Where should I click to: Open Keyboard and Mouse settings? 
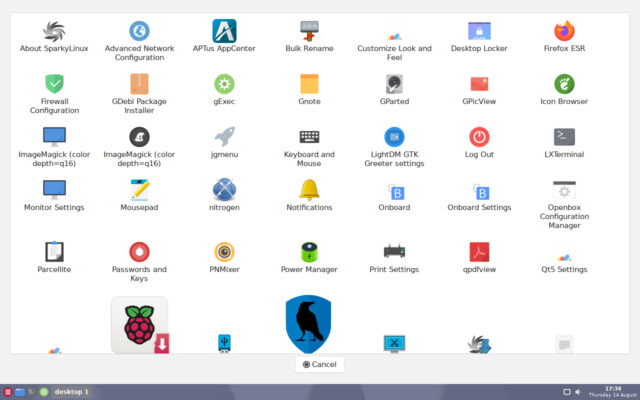(309, 137)
